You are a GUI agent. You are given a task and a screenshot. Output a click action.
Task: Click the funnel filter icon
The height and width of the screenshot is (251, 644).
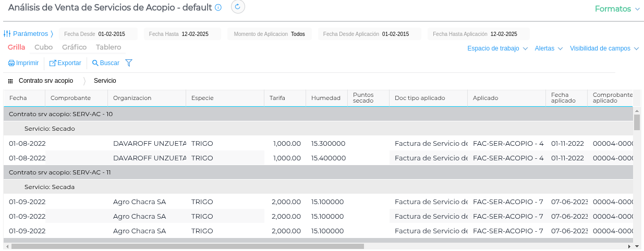pos(129,63)
